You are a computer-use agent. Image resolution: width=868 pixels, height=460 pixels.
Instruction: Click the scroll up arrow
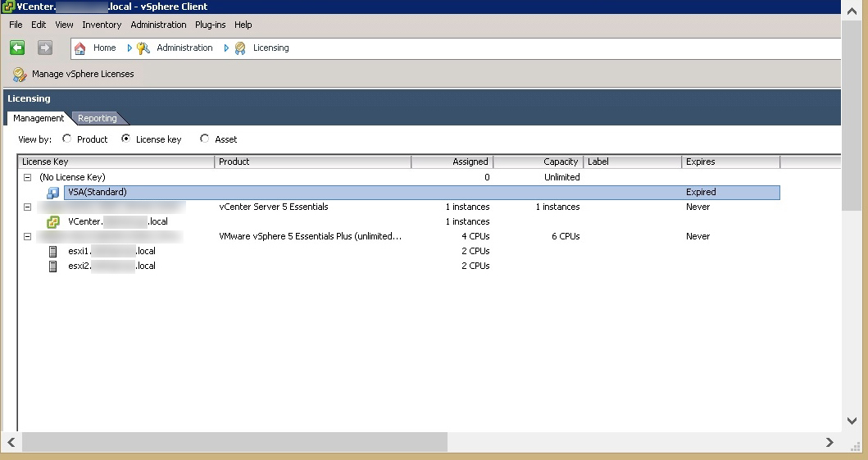(852, 11)
